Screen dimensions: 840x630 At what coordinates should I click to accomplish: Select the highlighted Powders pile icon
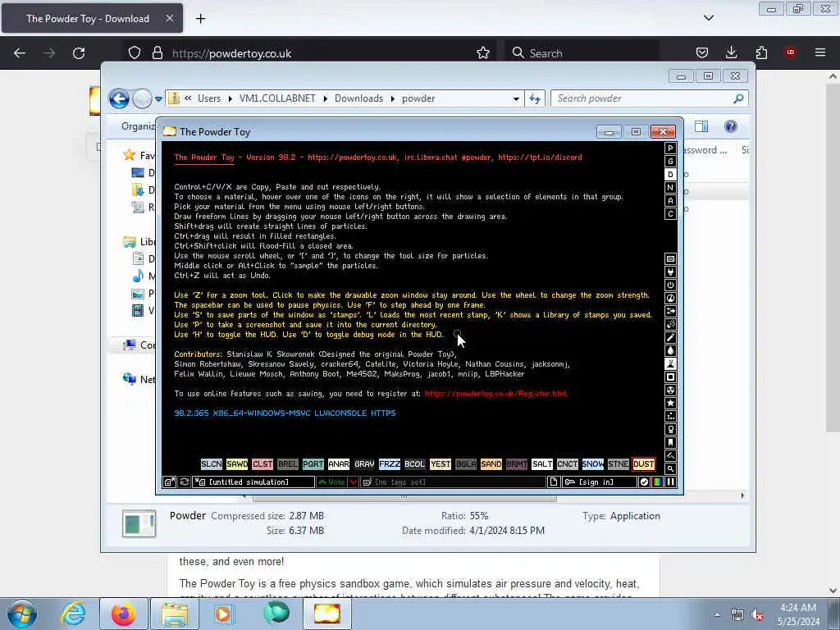point(670,363)
